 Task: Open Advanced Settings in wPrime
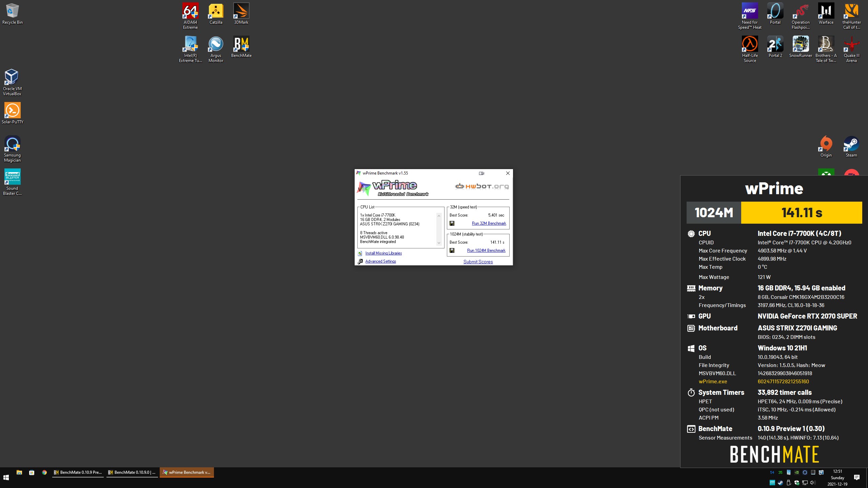point(380,261)
